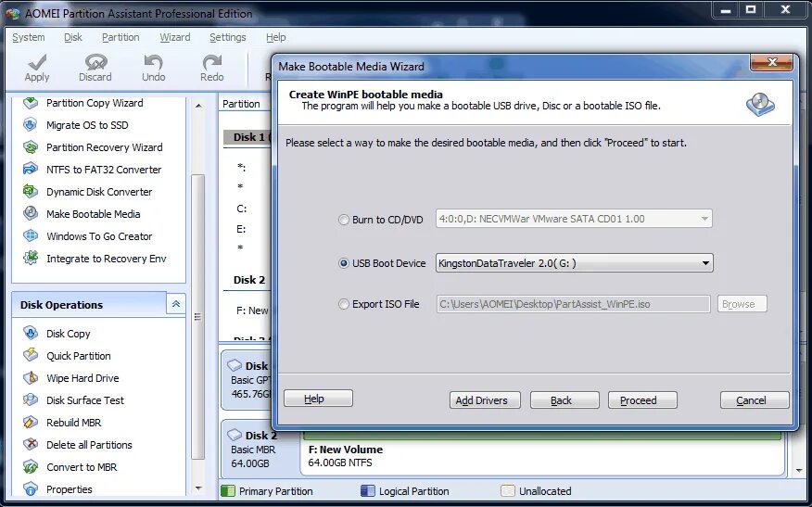
Task: Click Delete all Partitions icon
Action: point(31,444)
